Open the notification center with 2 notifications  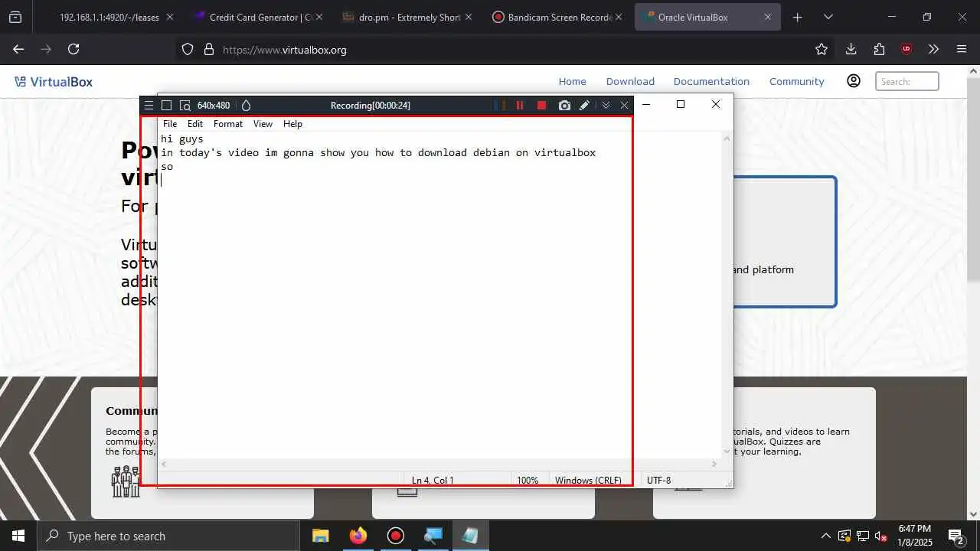(956, 536)
